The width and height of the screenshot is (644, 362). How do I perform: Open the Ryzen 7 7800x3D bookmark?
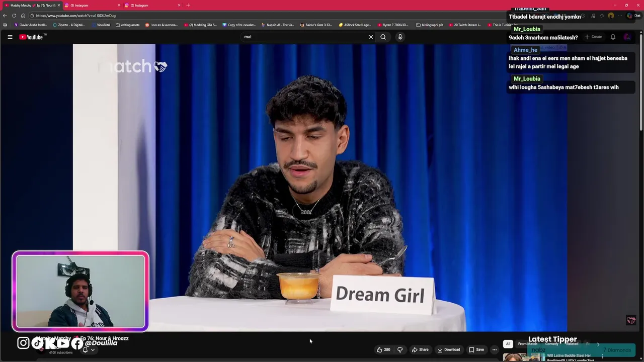click(x=393, y=25)
